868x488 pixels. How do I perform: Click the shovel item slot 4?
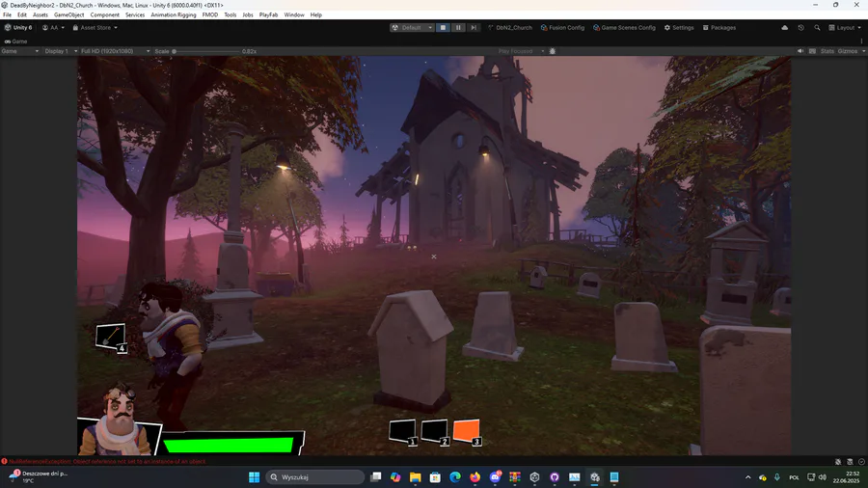pos(111,337)
